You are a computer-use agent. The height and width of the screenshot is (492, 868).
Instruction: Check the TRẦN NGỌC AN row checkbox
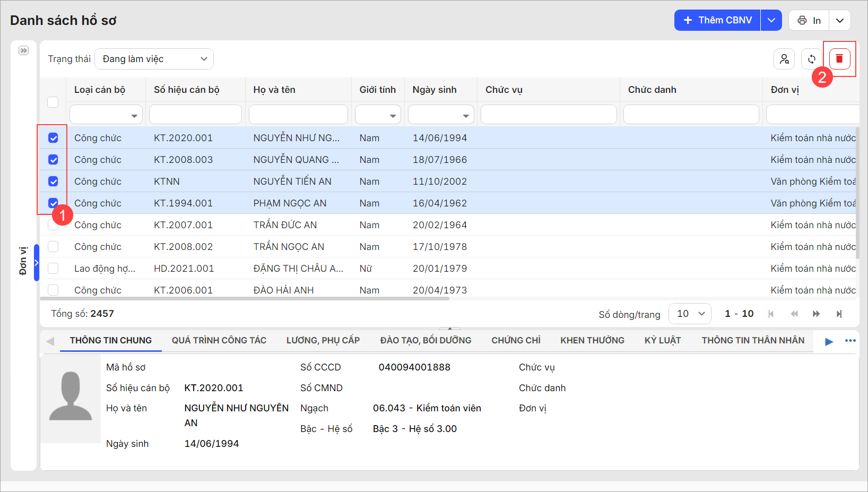(53, 247)
